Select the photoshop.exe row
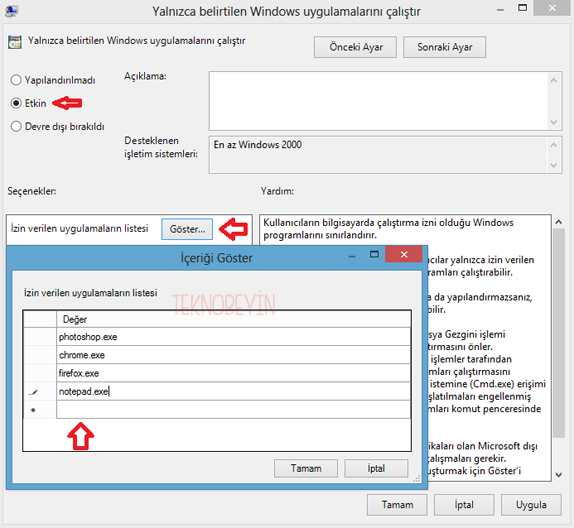This screenshot has width=574, height=528. (x=234, y=337)
